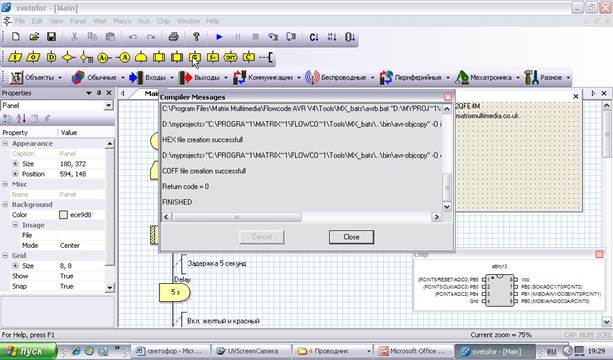The height and width of the screenshot is (360, 613).
Task: Open the Мехатроника components dropdown
Action: coord(518,78)
